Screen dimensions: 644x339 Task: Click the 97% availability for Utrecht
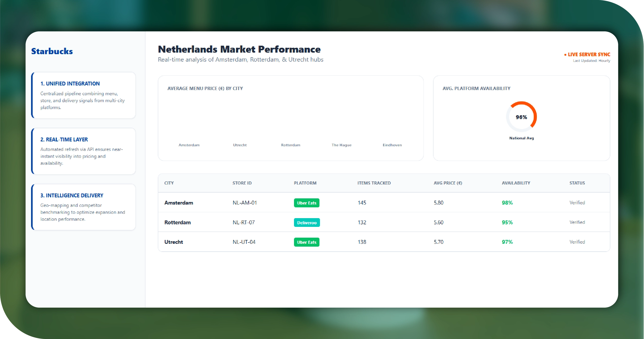[507, 242]
